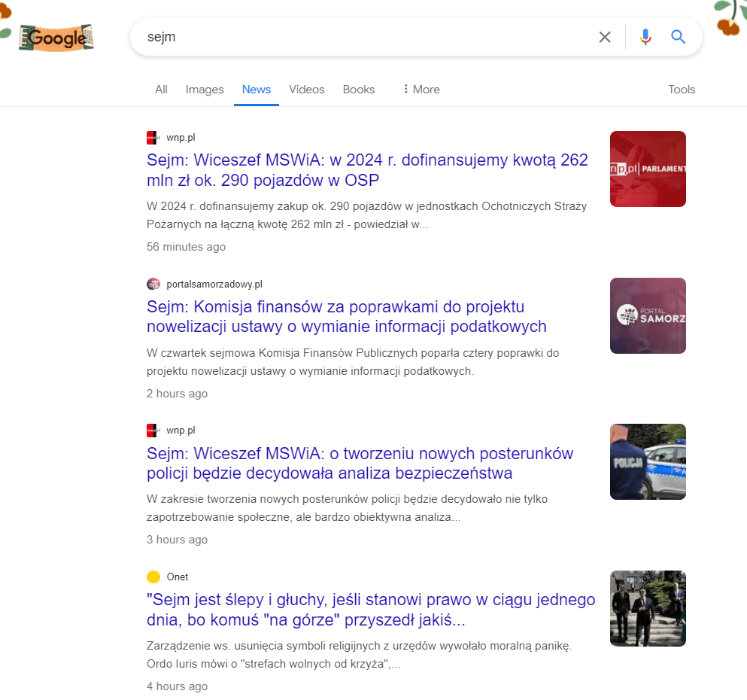Clear the search query with the X icon
This screenshot has width=747, height=700.
(605, 37)
